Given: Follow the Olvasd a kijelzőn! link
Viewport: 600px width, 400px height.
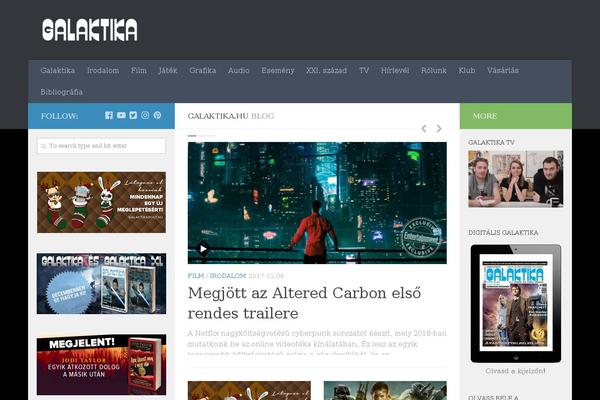Looking at the screenshot, I should tap(515, 371).
